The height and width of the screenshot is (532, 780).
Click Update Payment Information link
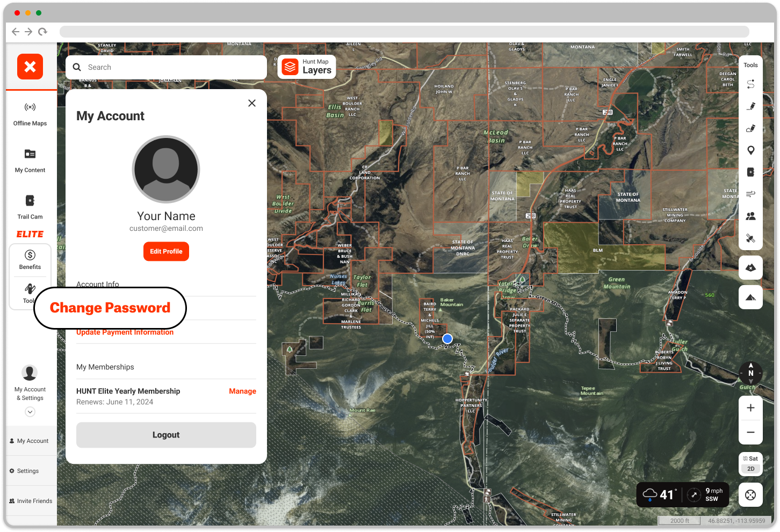click(x=125, y=332)
